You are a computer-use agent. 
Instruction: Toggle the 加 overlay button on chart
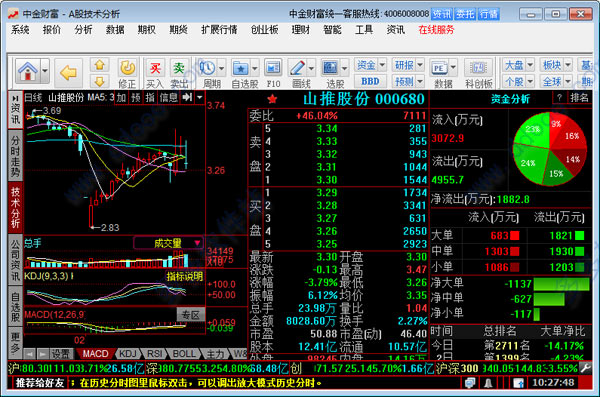(x=121, y=98)
